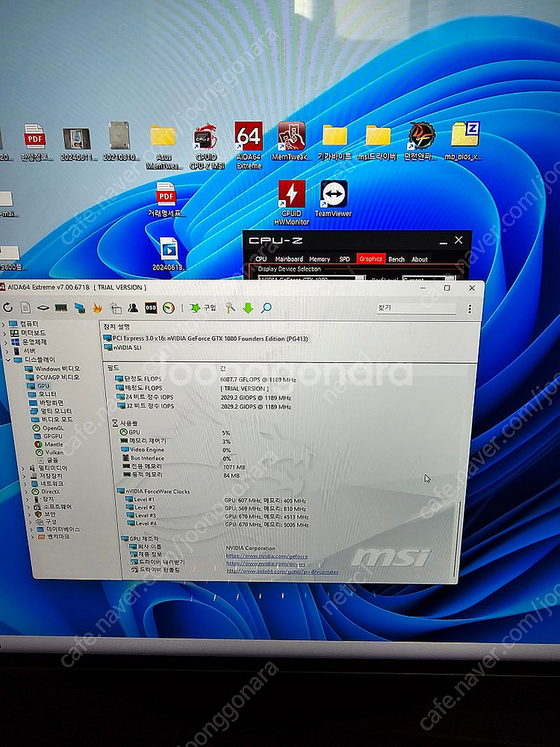Expand the 머더보드 tree node arrow

coord(4,332)
